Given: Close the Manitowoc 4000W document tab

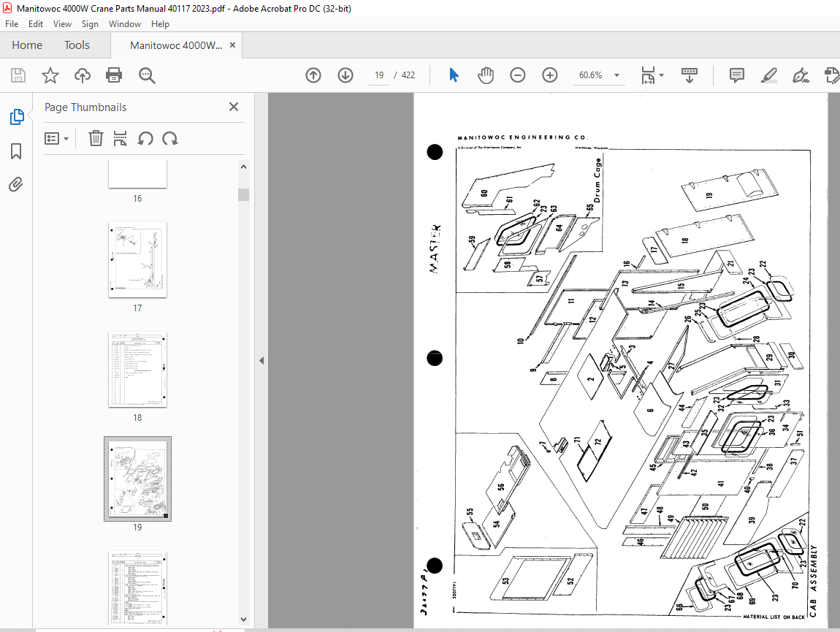Looking at the screenshot, I should (x=232, y=45).
